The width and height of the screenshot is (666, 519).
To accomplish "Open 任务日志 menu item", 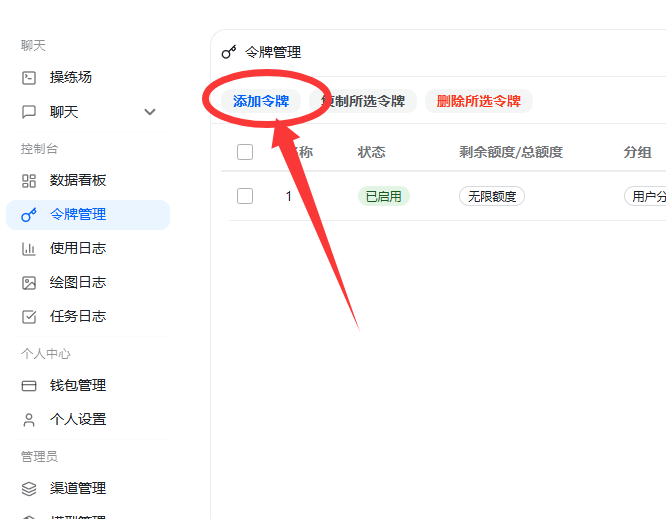I will [88, 317].
